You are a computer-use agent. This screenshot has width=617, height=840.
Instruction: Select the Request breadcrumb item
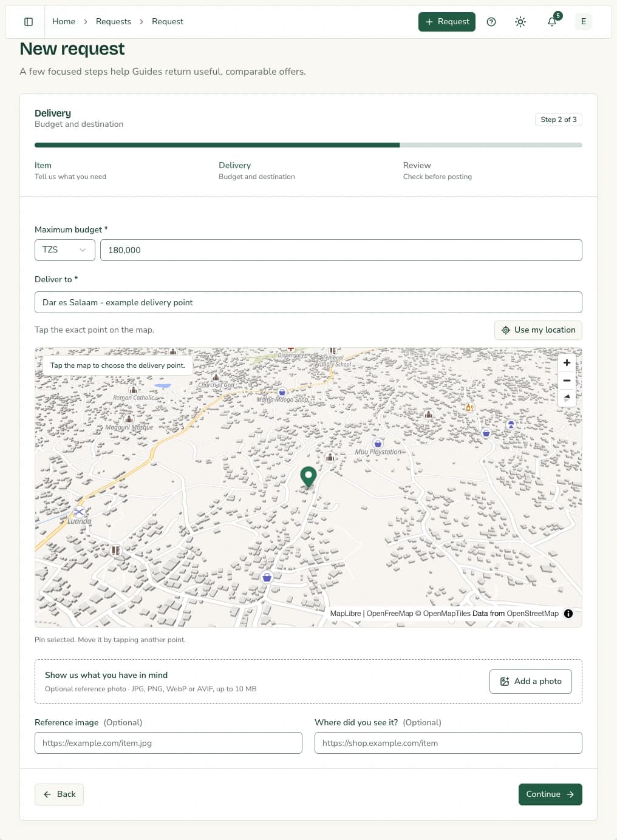coord(168,22)
